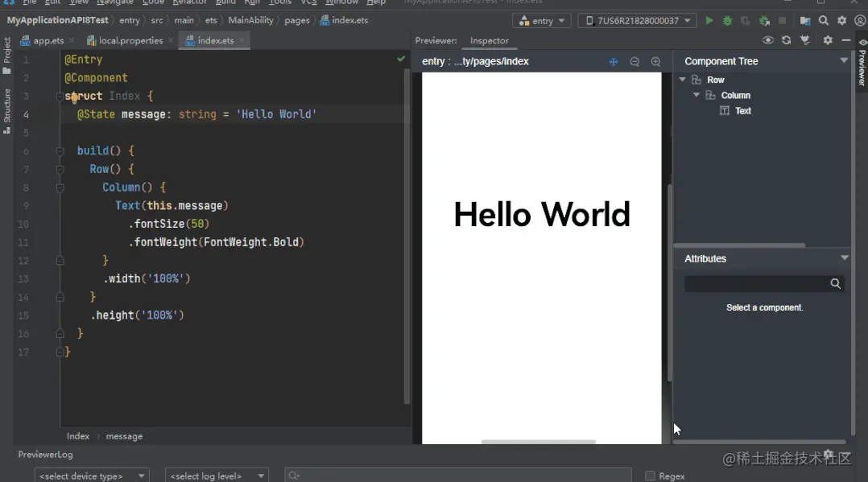Open the Inspector tab in the Previewer
This screenshot has width=868, height=482.
point(489,40)
